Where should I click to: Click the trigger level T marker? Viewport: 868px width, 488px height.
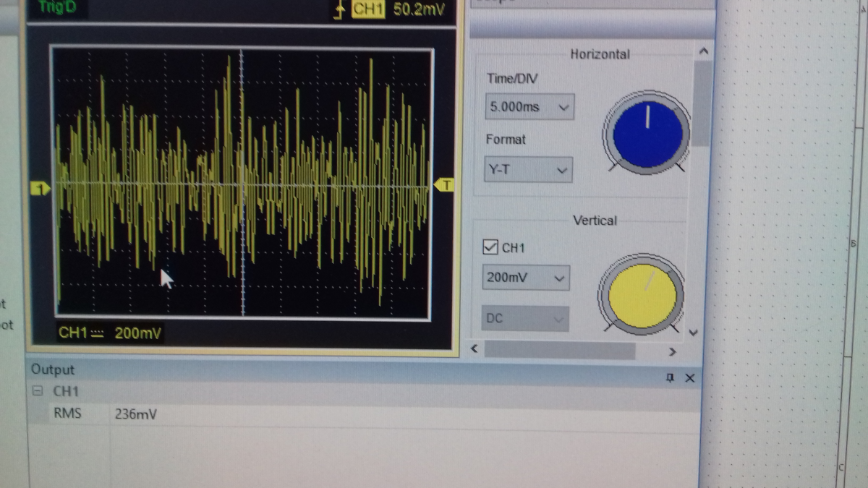(444, 186)
